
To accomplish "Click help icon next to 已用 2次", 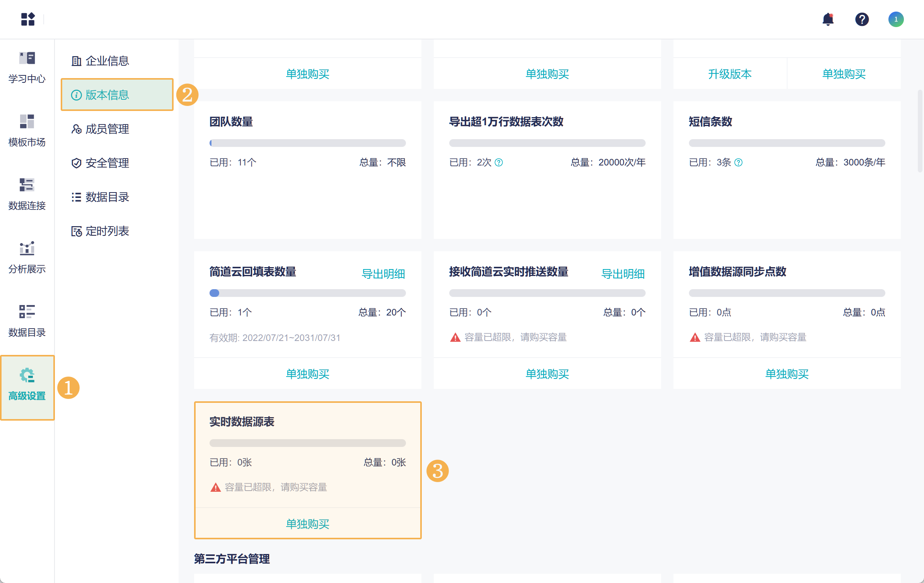I will coord(499,162).
